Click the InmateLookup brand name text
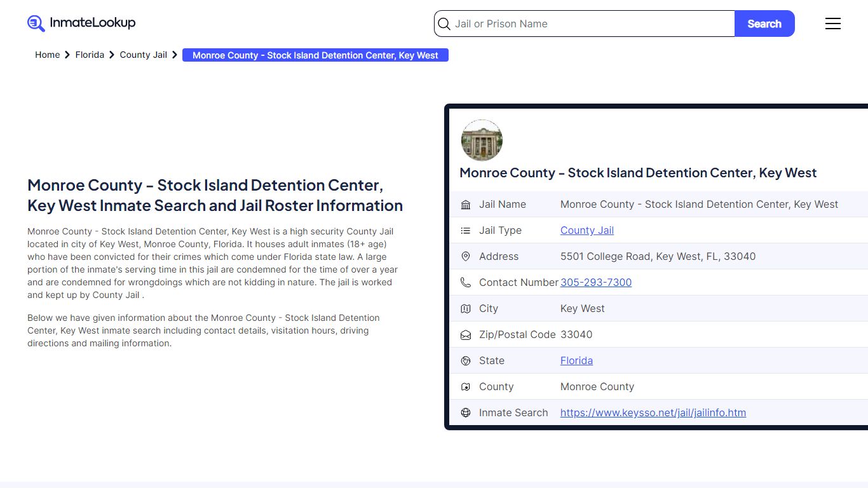This screenshot has height=488, width=868. click(x=93, y=23)
